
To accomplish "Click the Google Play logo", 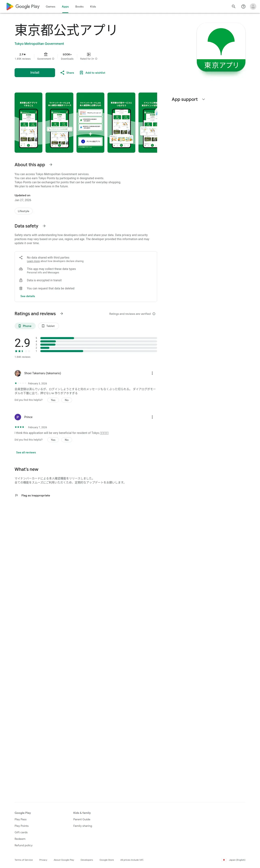I will coord(23,6).
